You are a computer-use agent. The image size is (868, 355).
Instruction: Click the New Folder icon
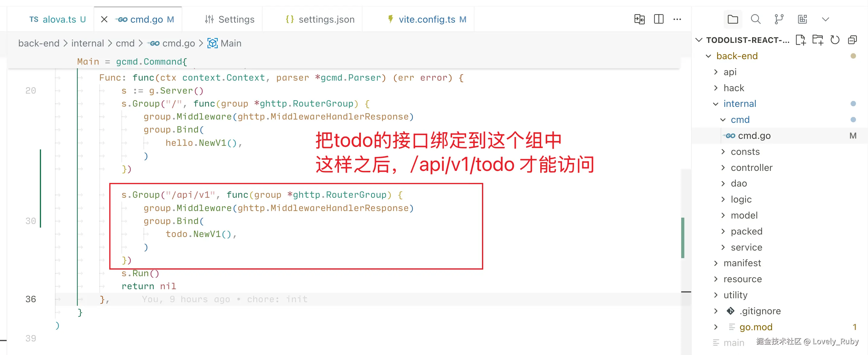click(x=818, y=40)
